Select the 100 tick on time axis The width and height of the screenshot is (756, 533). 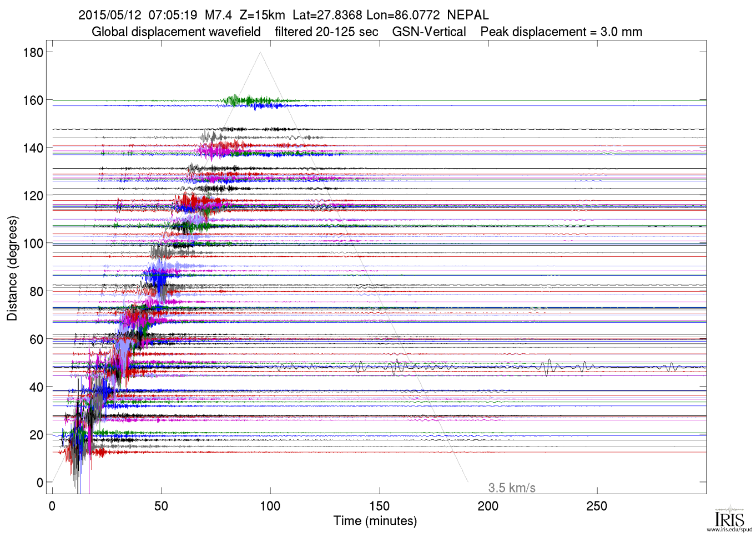point(270,506)
